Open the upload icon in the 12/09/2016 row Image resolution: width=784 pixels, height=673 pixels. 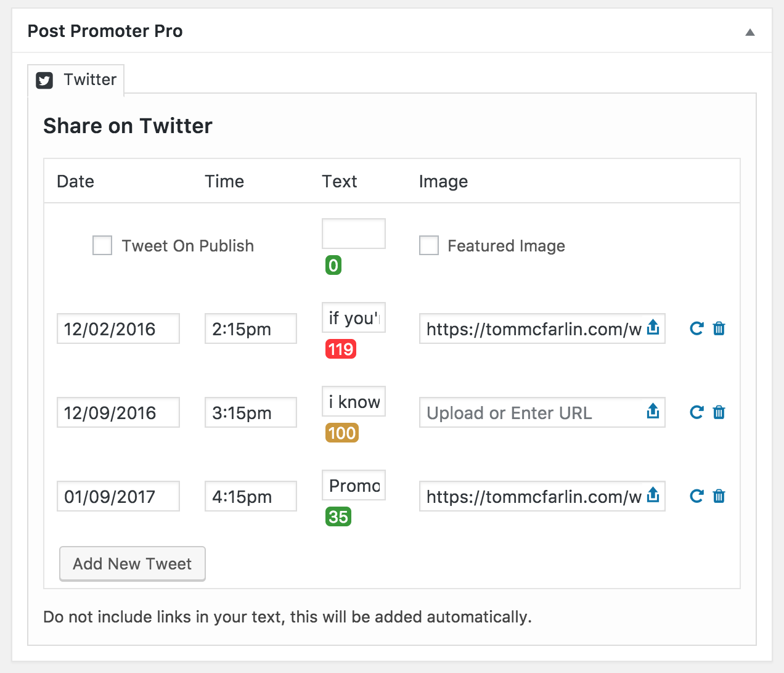pyautogui.click(x=653, y=412)
